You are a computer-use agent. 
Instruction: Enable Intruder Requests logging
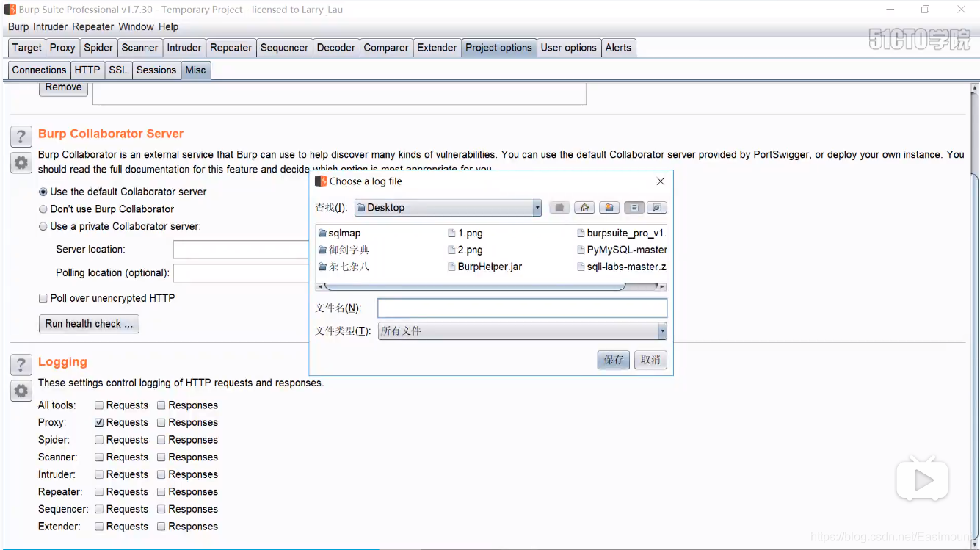tap(99, 474)
